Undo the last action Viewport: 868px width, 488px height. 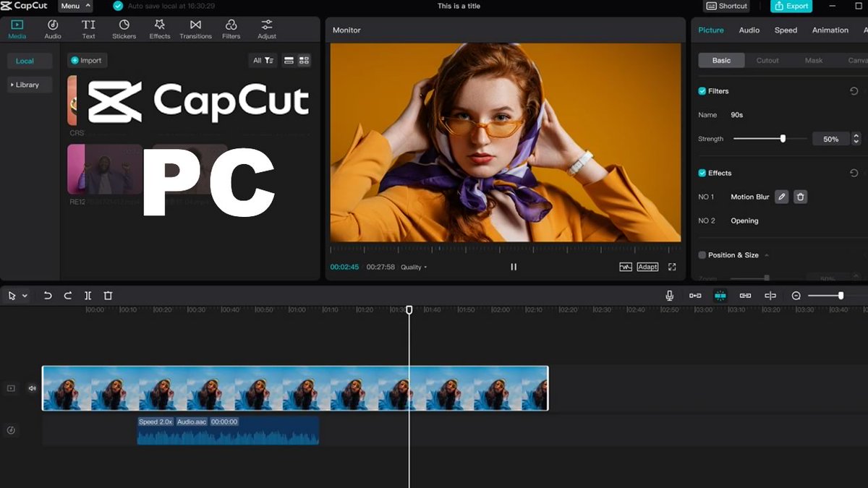48,296
